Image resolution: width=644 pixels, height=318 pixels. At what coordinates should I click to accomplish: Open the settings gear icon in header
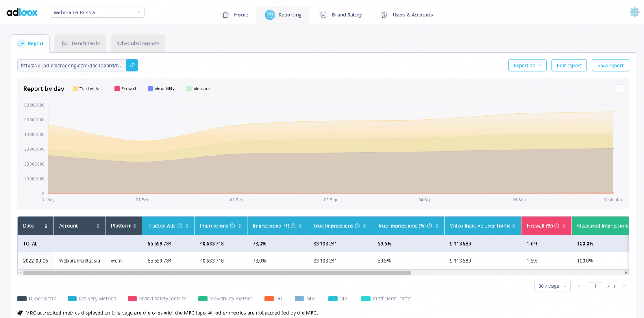634,12
